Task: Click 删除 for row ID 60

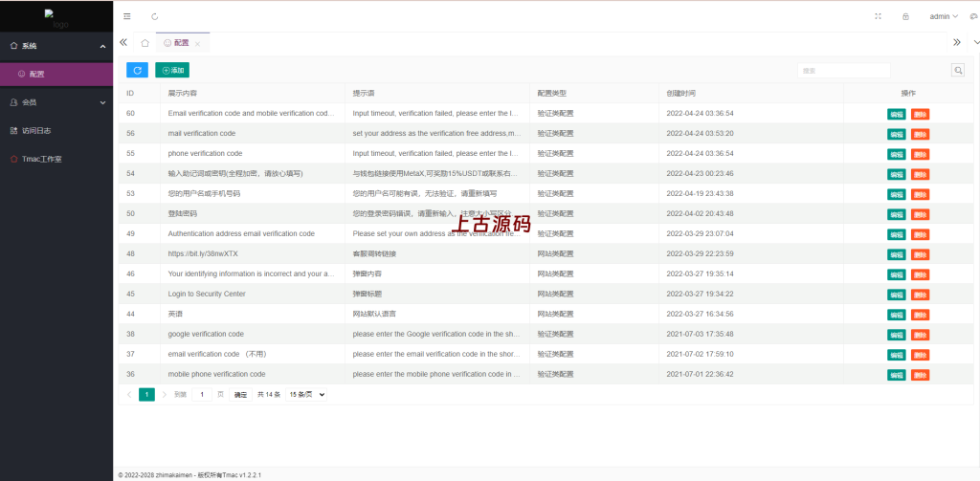Action: (x=920, y=115)
